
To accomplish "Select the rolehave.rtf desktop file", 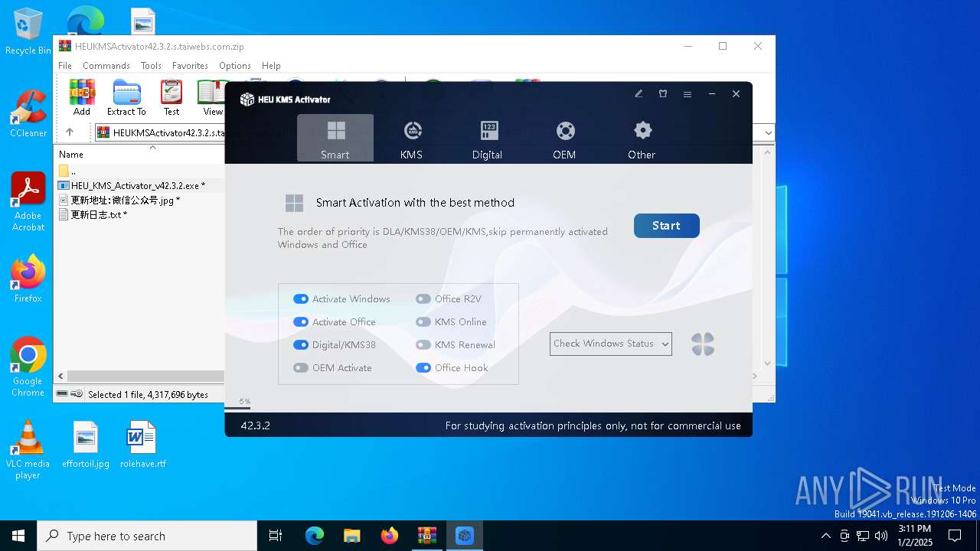I will (x=142, y=445).
